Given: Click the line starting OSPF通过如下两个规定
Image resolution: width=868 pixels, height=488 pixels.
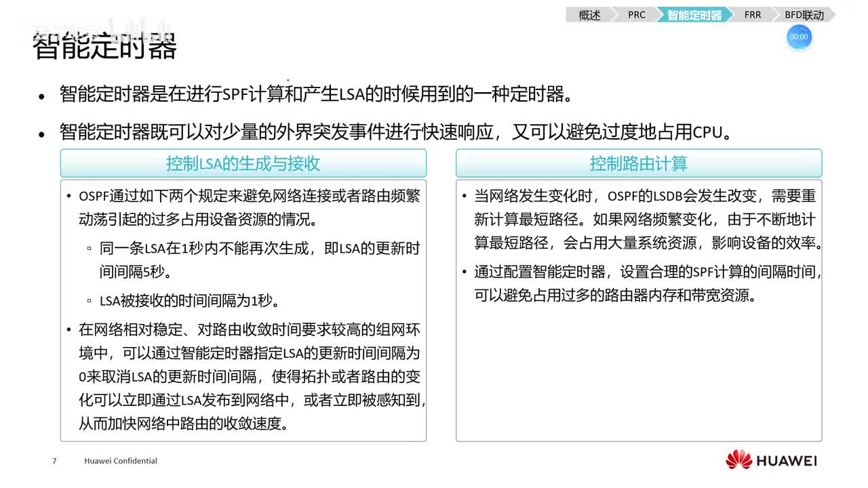Looking at the screenshot, I should [249, 197].
